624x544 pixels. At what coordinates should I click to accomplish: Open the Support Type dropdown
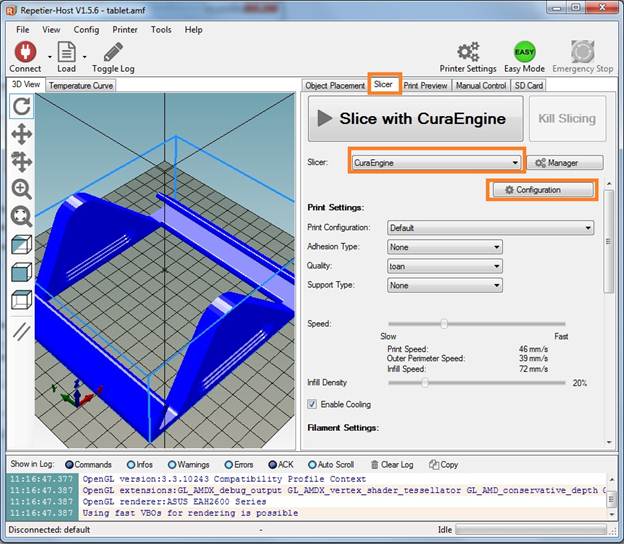[x=444, y=285]
